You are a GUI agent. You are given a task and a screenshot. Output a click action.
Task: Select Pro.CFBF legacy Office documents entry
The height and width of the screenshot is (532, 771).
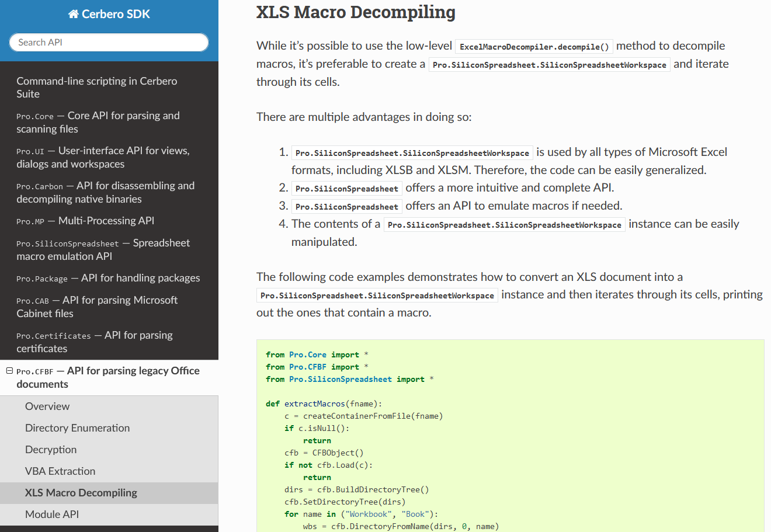(108, 377)
